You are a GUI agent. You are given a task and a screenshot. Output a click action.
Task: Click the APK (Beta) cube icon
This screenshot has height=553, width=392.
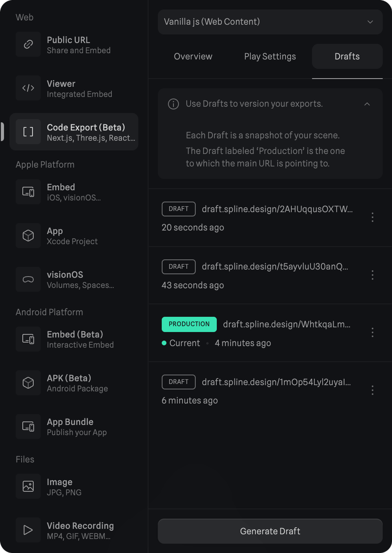tap(28, 383)
